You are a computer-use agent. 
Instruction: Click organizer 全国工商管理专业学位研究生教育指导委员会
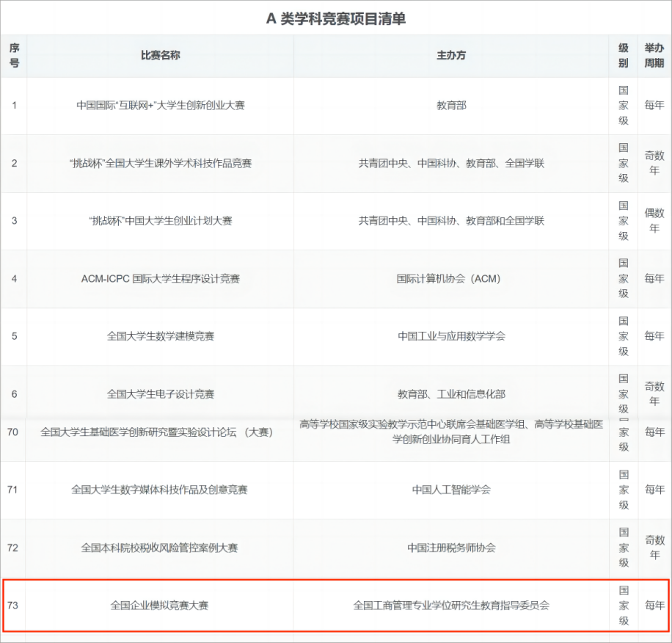coord(451,606)
